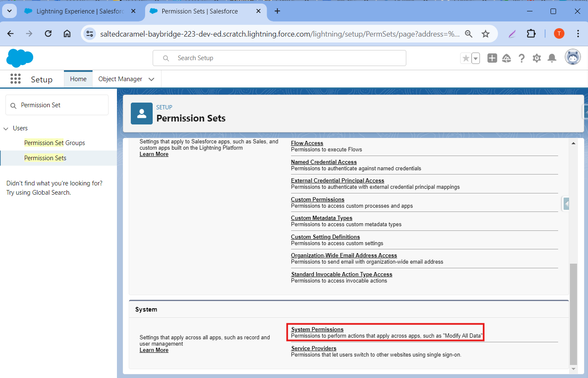
Task: Open System Permissions link
Action: pos(317,330)
